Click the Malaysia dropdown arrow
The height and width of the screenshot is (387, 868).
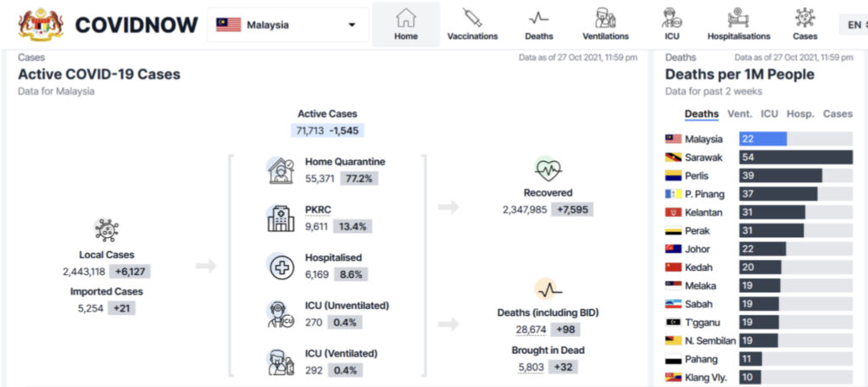click(x=352, y=25)
